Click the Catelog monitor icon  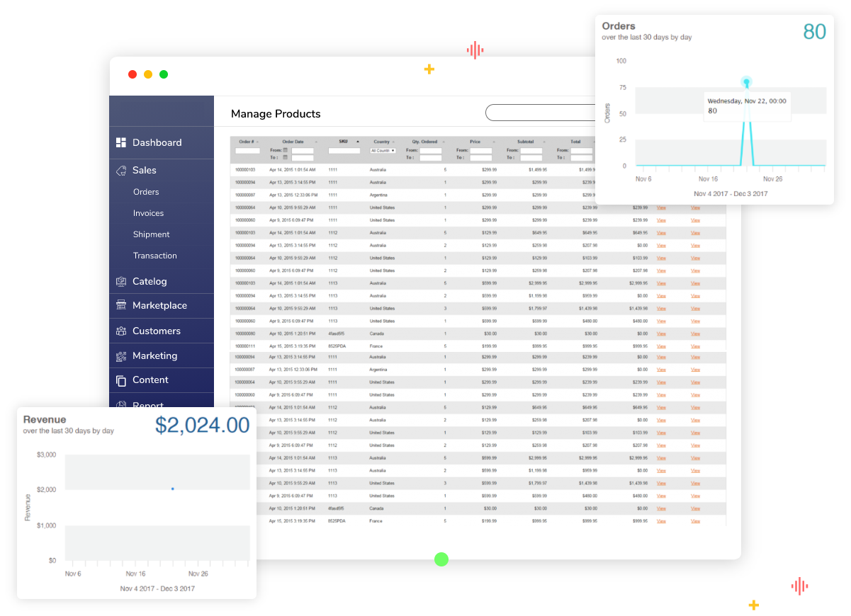[x=120, y=281]
